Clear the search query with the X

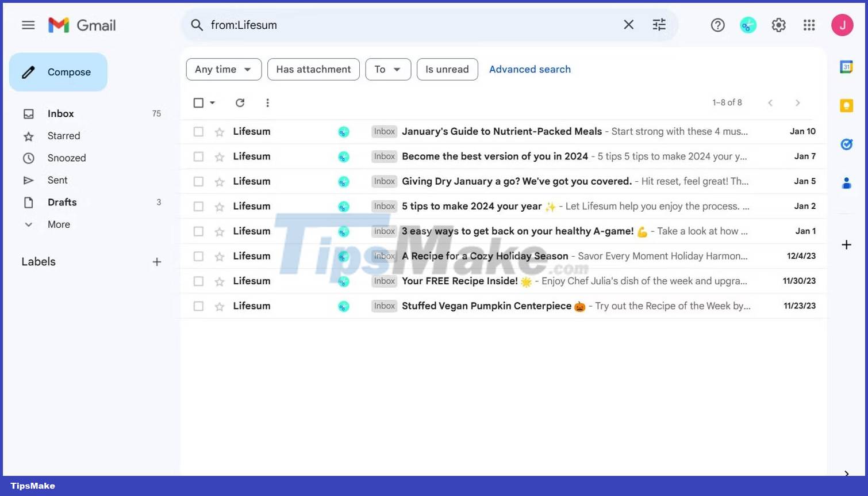click(x=628, y=25)
